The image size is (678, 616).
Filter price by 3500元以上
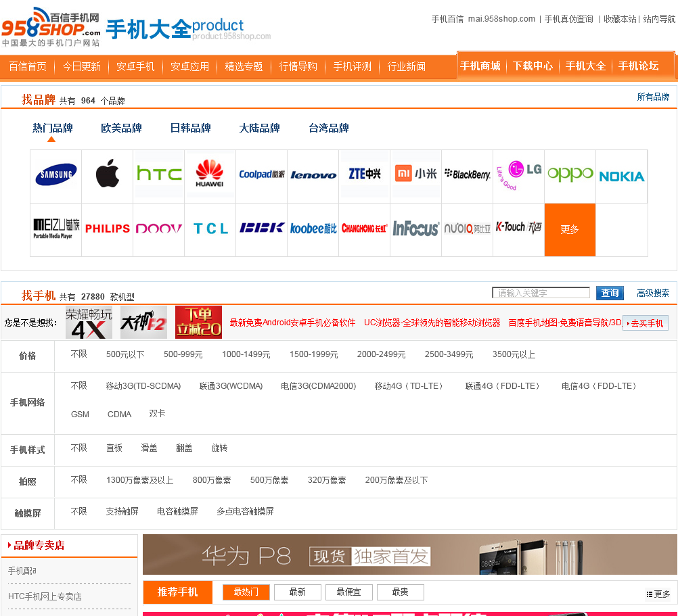(514, 354)
